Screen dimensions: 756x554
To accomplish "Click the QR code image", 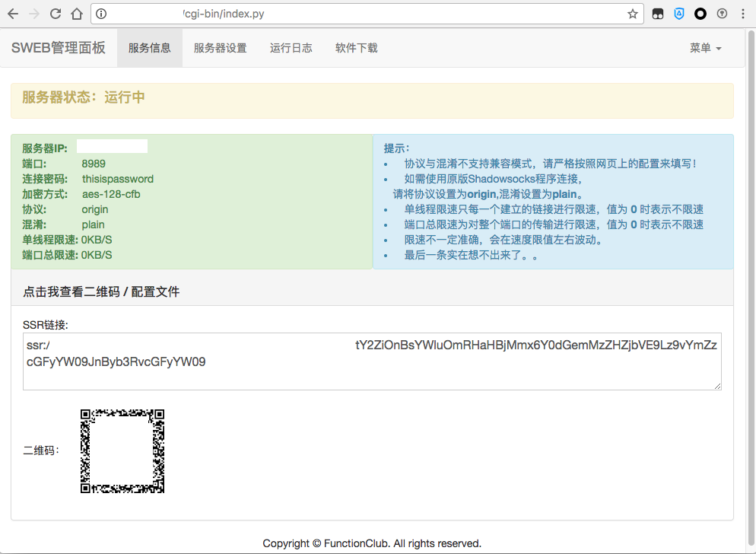I will click(x=122, y=451).
